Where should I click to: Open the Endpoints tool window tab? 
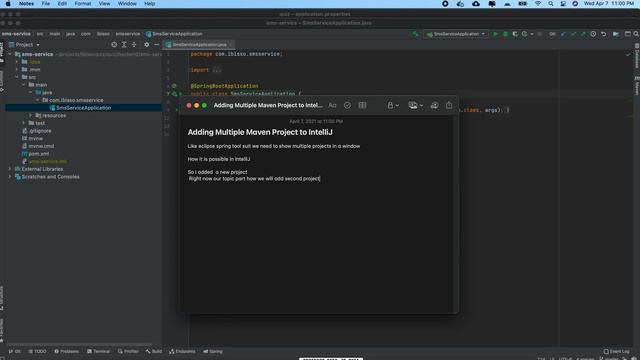point(182,351)
